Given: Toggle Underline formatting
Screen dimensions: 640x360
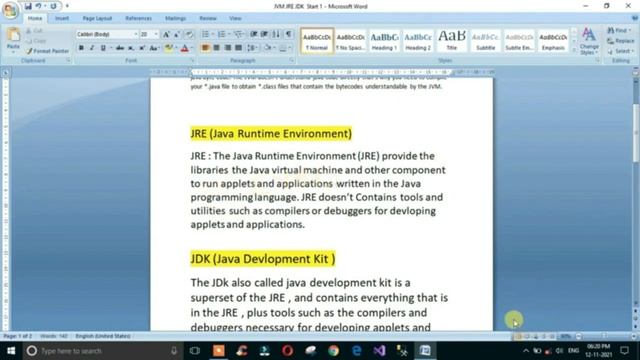Looking at the screenshot, I should tap(103, 48).
